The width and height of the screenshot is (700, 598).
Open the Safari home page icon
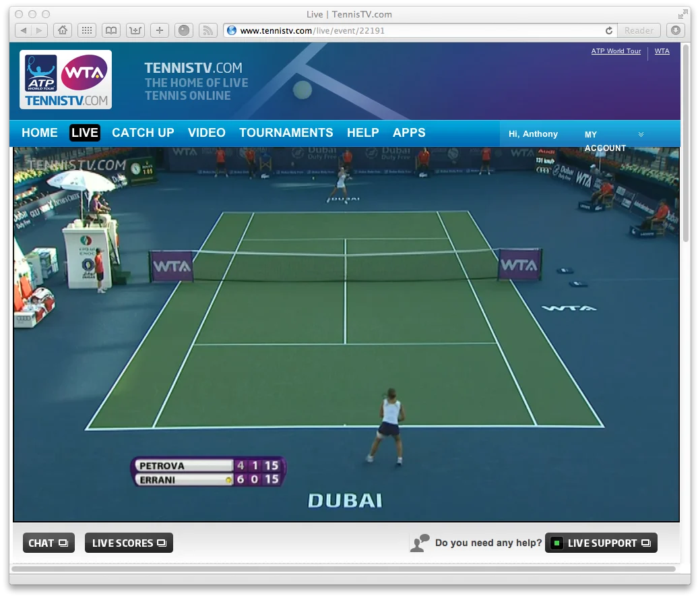pyautogui.click(x=63, y=30)
